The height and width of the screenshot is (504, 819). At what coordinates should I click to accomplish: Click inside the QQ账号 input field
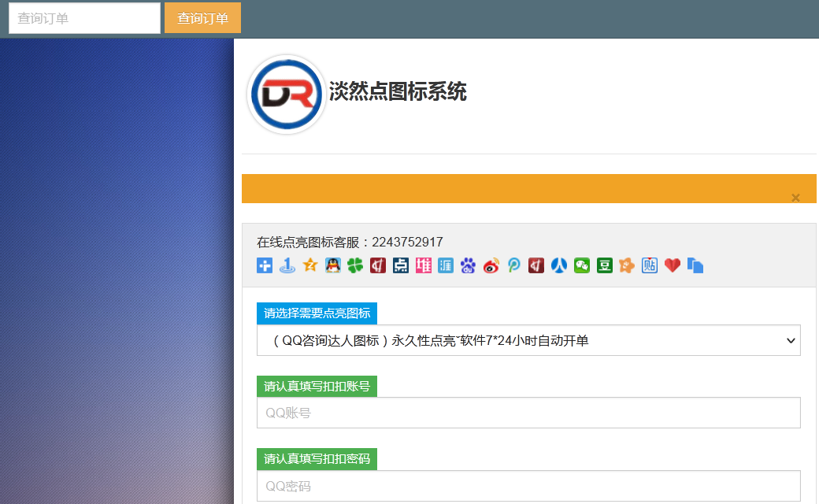(528, 413)
